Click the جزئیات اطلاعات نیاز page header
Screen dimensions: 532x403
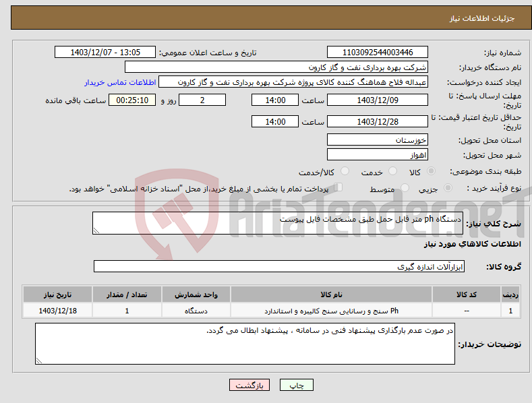click(482, 18)
